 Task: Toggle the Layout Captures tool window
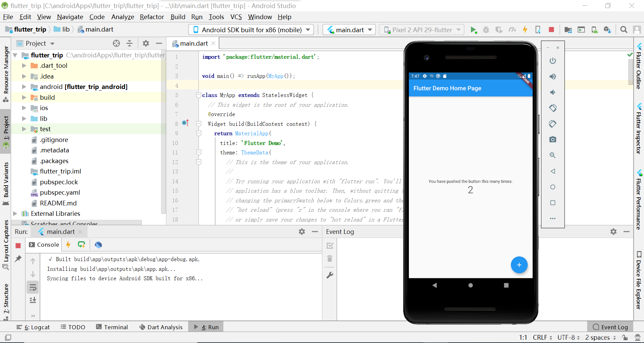coord(6,245)
